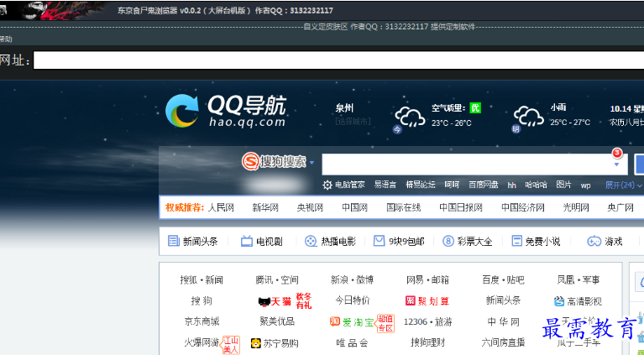
Task: Click the 9块9包邮 envelope icon
Action: click(379, 241)
